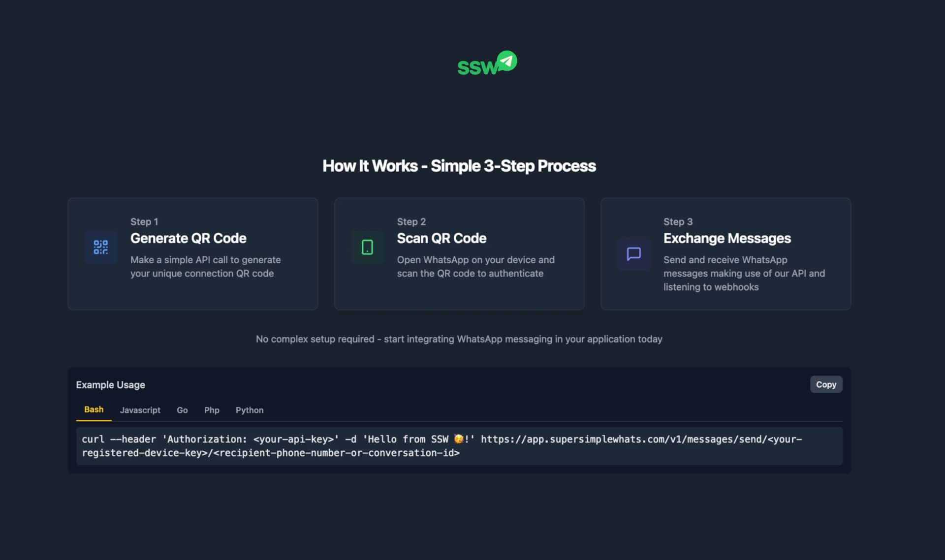Open the Go code example tab
945x560 pixels.
coord(182,410)
